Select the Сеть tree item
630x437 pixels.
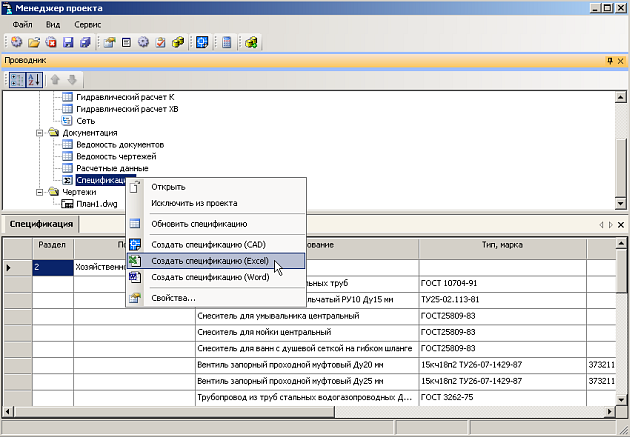[x=86, y=121]
